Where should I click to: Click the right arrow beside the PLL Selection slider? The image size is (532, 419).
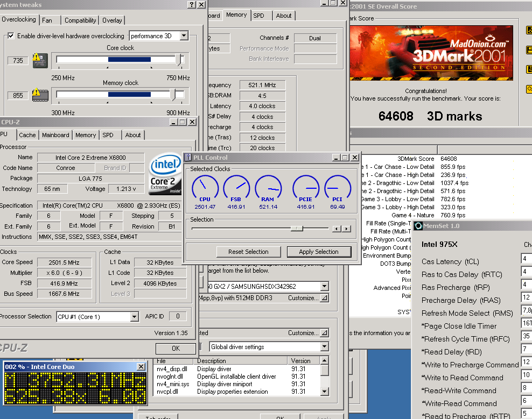pyautogui.click(x=346, y=229)
